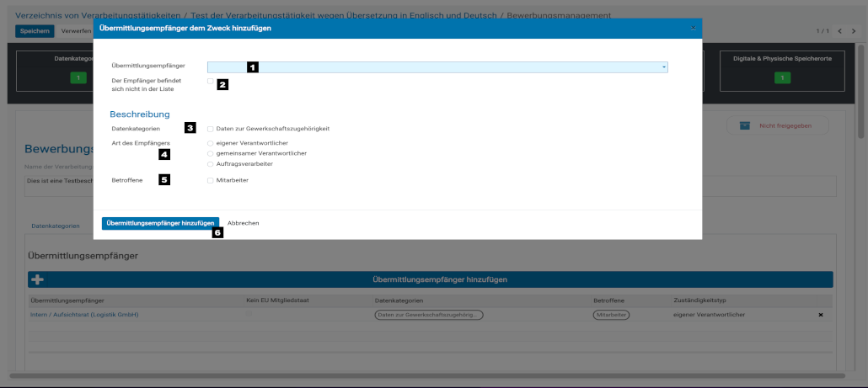
Task: Go to previous record with left arrow
Action: coord(839,31)
